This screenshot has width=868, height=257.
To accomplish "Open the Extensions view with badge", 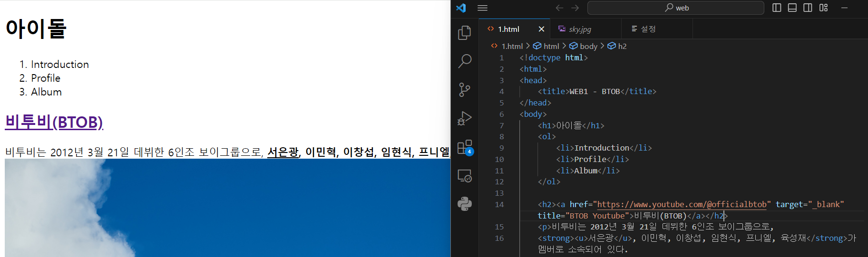I will coord(465,147).
